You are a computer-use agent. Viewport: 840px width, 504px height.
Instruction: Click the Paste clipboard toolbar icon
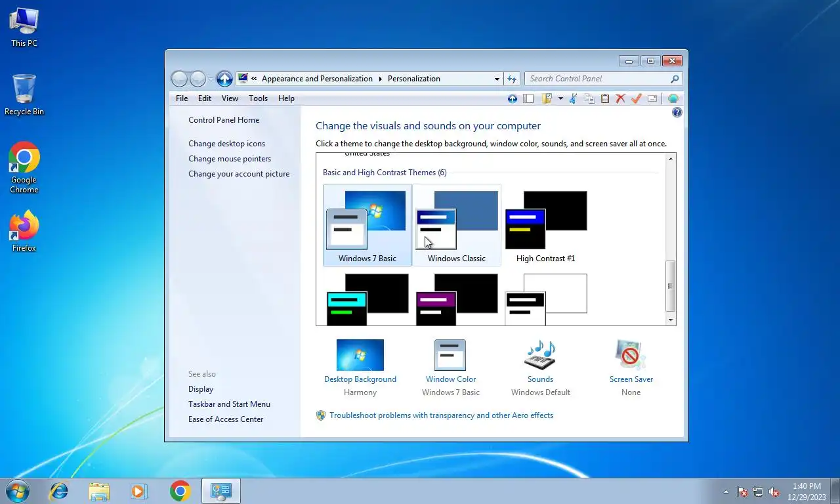click(605, 98)
